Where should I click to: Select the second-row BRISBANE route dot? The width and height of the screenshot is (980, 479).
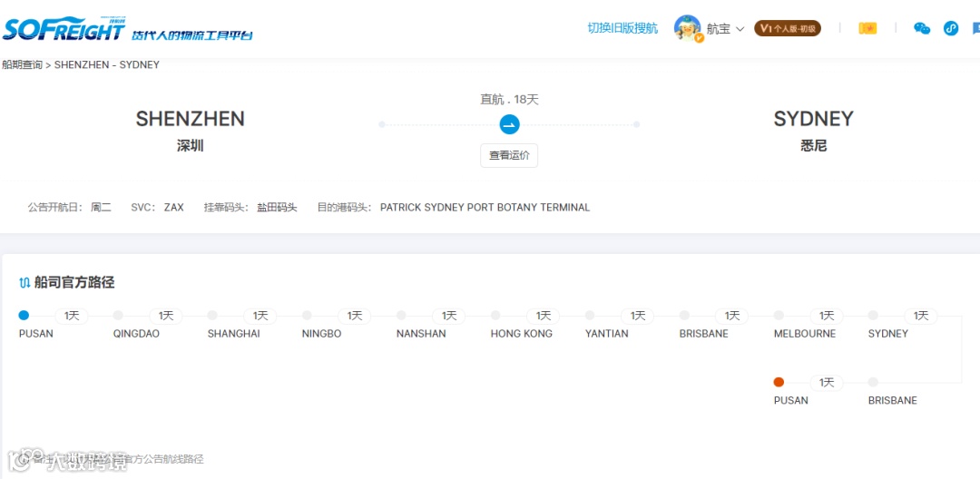(x=873, y=382)
